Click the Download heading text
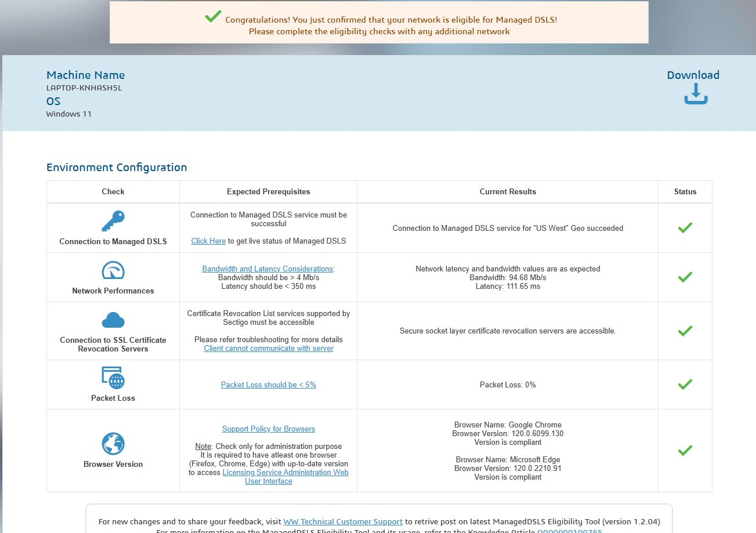 point(693,75)
